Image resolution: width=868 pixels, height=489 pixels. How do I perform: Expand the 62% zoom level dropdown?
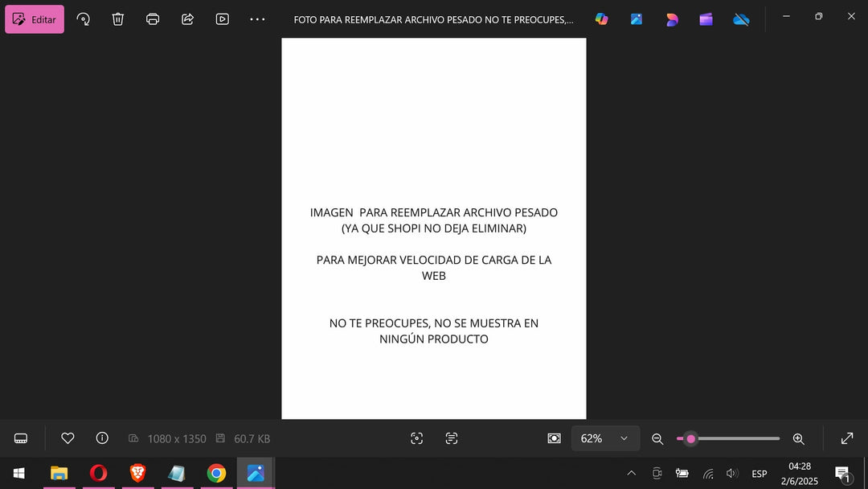tap(623, 438)
